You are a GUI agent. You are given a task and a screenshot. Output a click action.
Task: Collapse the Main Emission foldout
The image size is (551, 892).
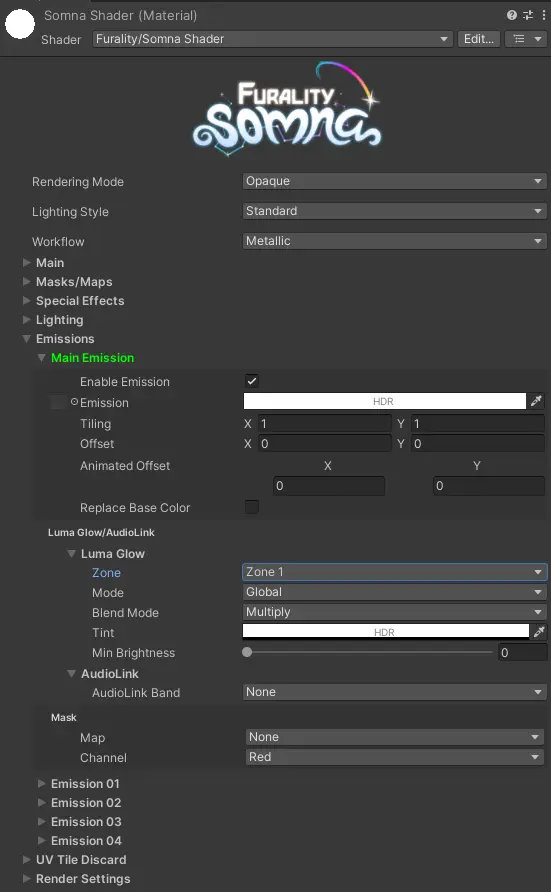coord(42,358)
